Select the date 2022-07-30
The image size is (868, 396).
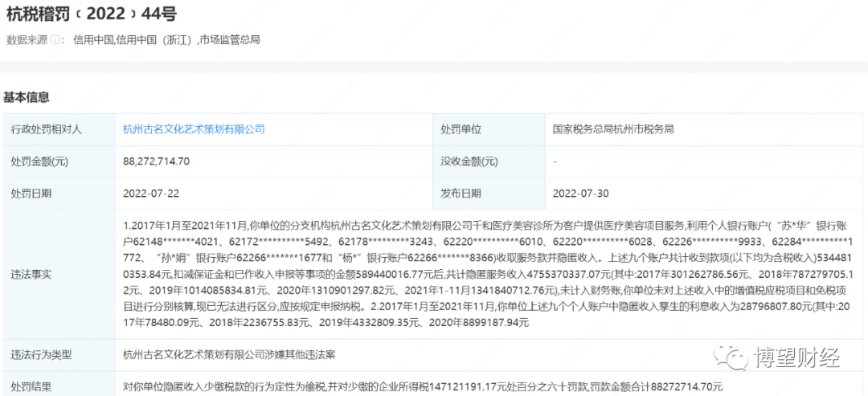click(x=581, y=194)
